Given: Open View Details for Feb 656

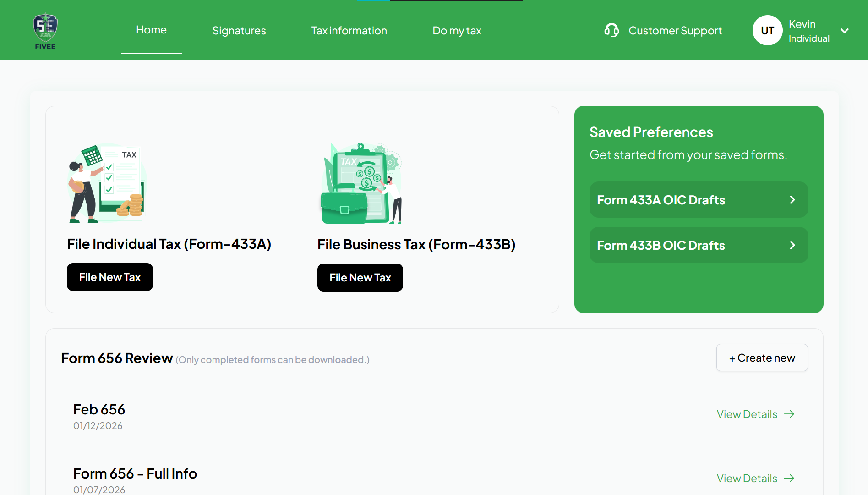Looking at the screenshot, I should (747, 414).
